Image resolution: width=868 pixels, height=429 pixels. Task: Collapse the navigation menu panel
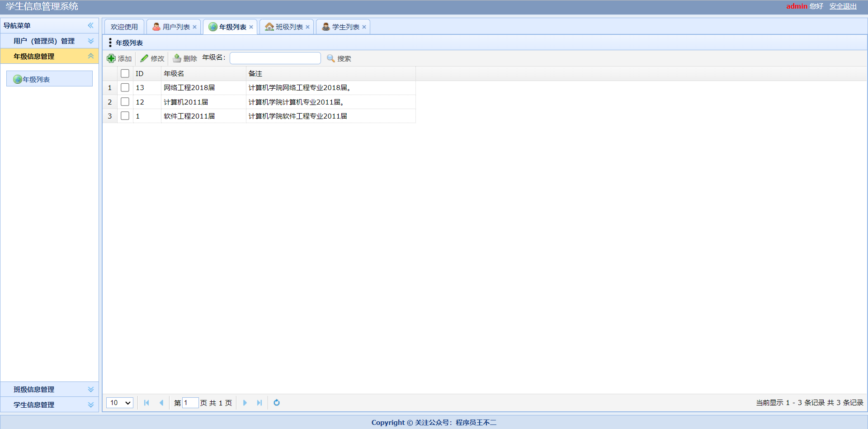tap(91, 25)
